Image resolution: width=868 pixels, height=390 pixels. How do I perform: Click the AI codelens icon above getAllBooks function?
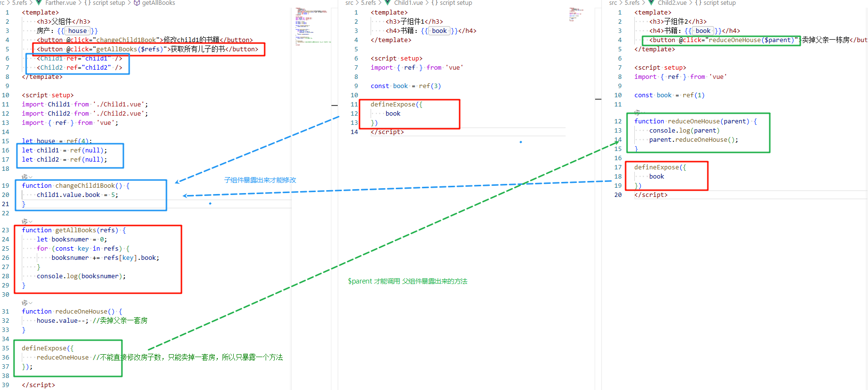[25, 222]
